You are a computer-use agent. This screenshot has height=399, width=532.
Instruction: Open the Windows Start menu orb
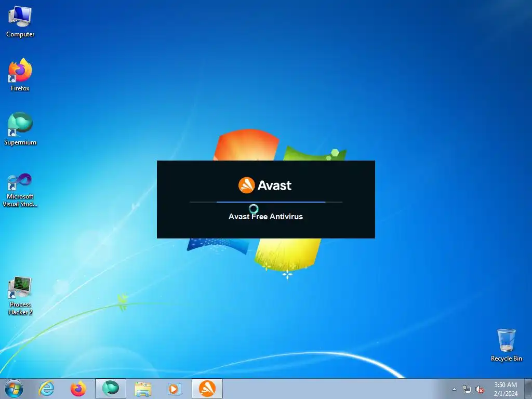(14, 389)
